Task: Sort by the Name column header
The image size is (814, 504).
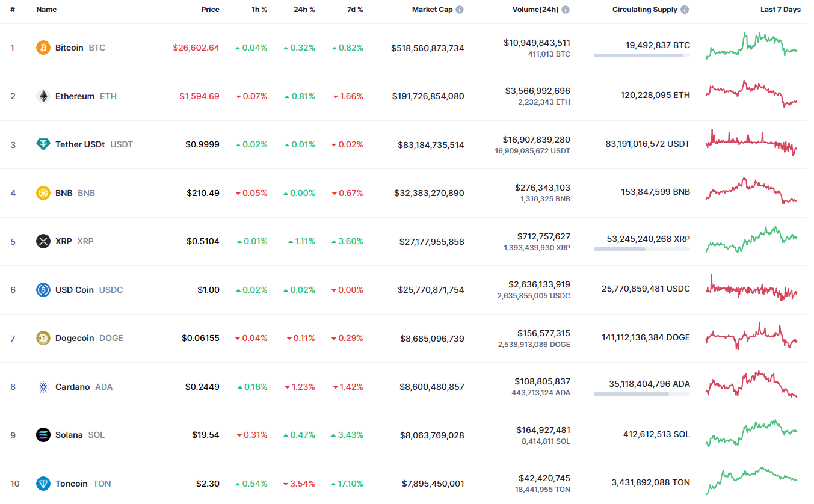Action: click(46, 10)
